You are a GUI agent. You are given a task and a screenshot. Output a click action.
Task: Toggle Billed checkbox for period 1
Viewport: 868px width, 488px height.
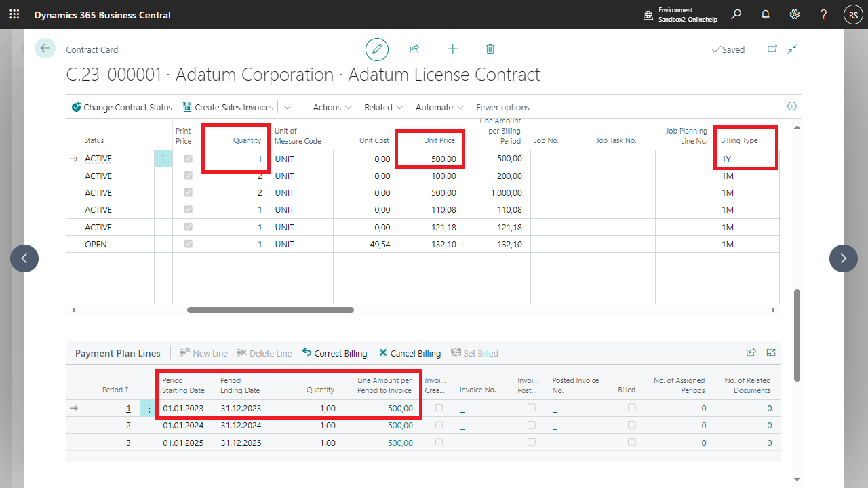click(x=632, y=408)
